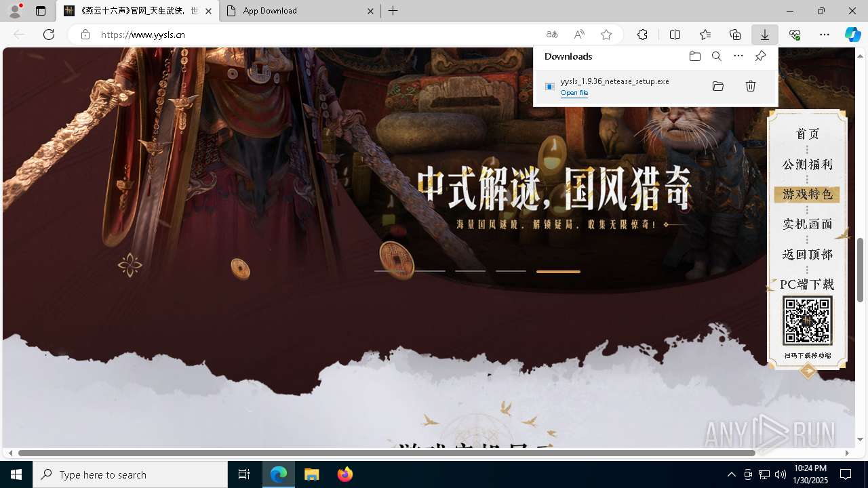The height and width of the screenshot is (488, 868).
Task: Add page to favorites star
Action: click(x=606, y=35)
